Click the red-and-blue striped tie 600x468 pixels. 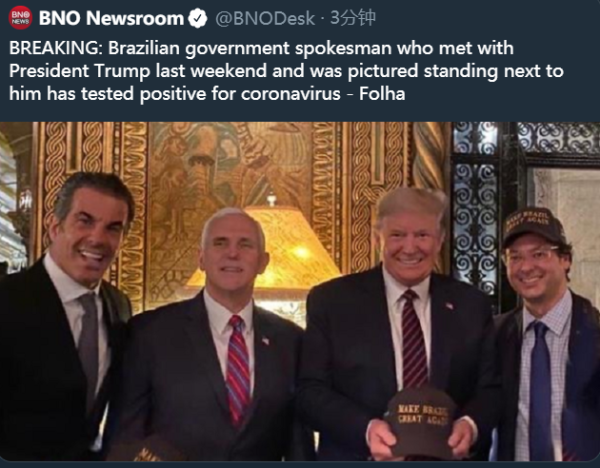238,370
